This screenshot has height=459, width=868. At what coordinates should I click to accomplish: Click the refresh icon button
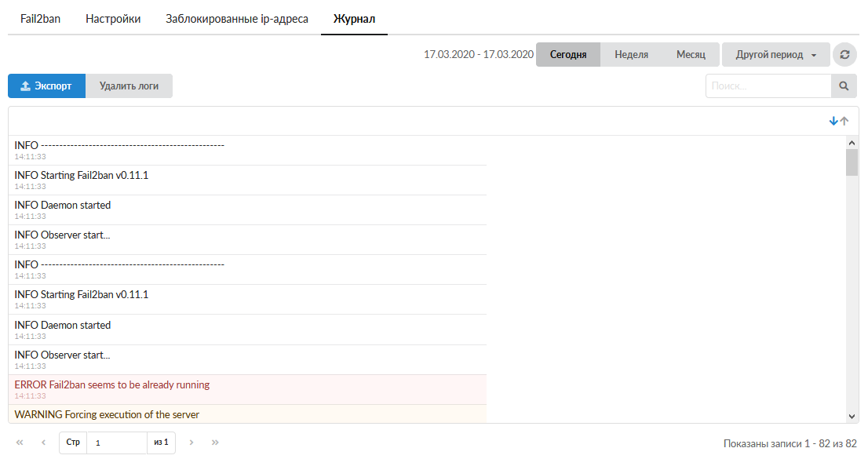tap(844, 55)
